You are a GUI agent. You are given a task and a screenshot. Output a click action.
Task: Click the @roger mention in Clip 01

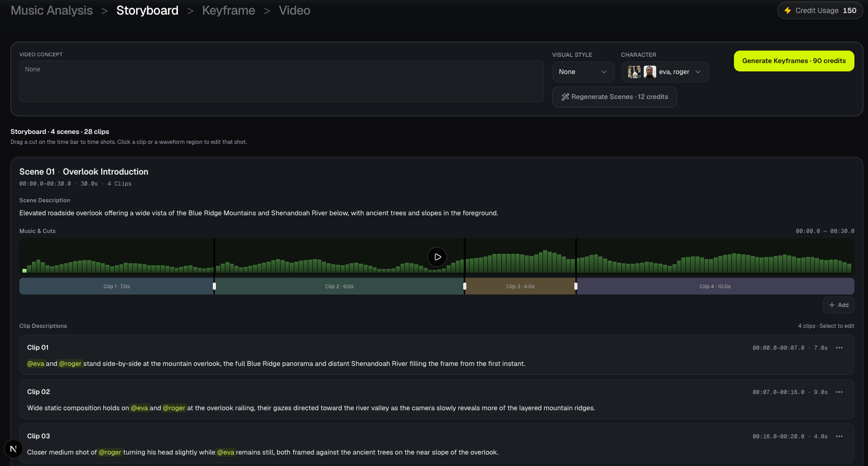(x=70, y=364)
